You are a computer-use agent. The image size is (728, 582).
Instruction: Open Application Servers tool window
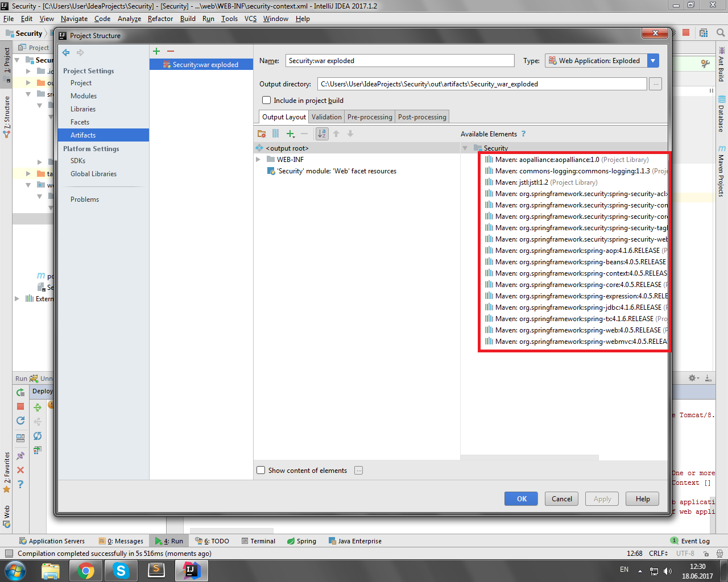(x=52, y=541)
